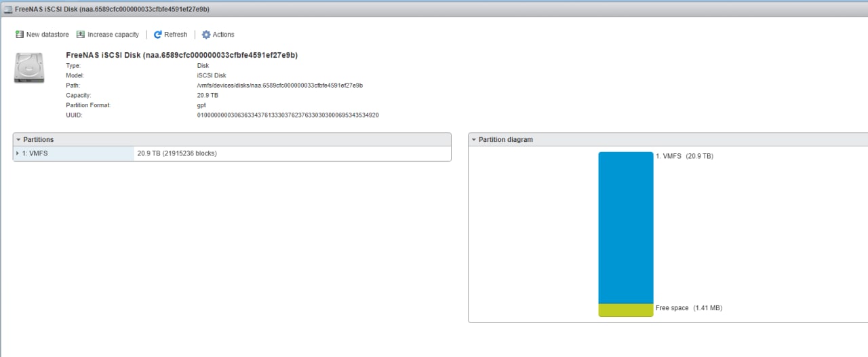Click the blue VMFS bar segment
868x357 pixels.
(626, 227)
